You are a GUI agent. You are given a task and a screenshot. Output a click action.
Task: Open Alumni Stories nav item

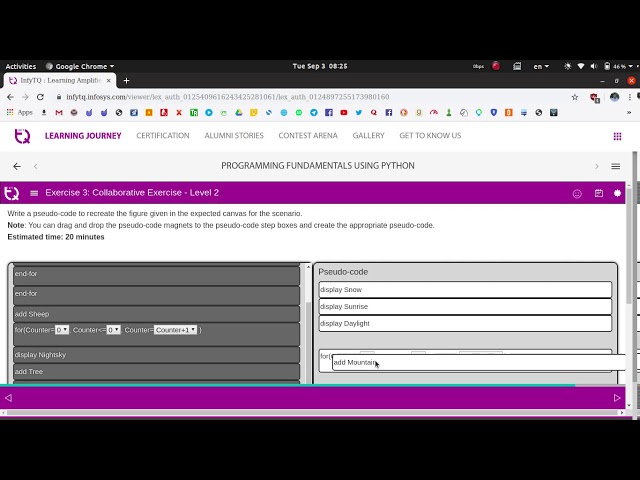(x=234, y=136)
